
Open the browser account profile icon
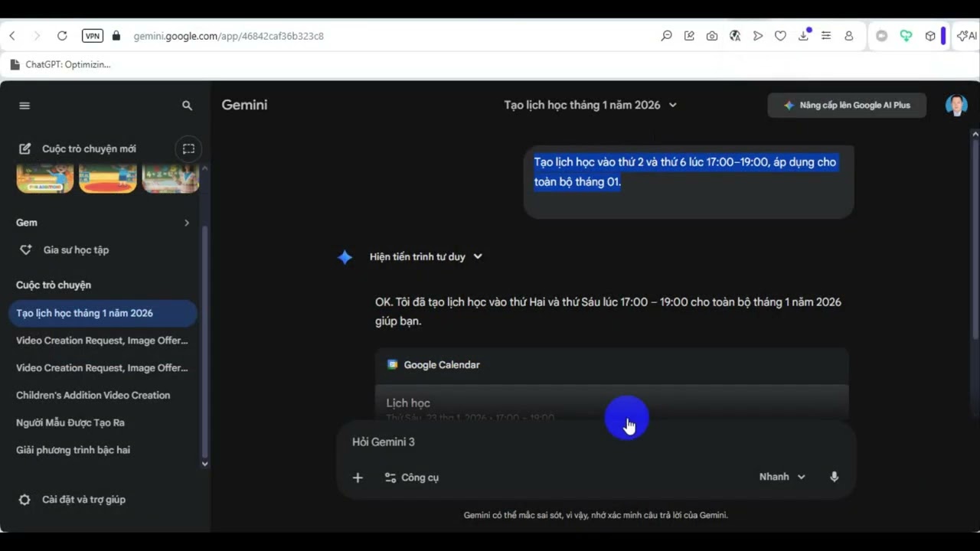click(x=849, y=36)
